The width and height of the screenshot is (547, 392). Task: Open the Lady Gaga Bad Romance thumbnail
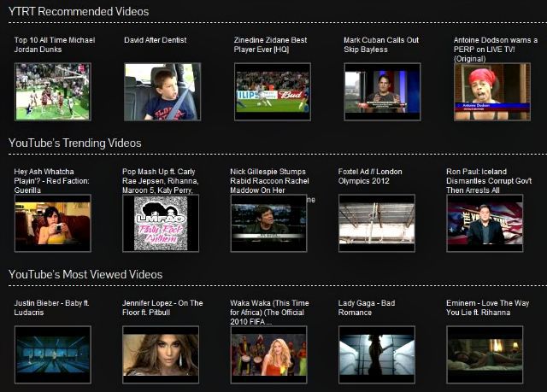[377, 354]
